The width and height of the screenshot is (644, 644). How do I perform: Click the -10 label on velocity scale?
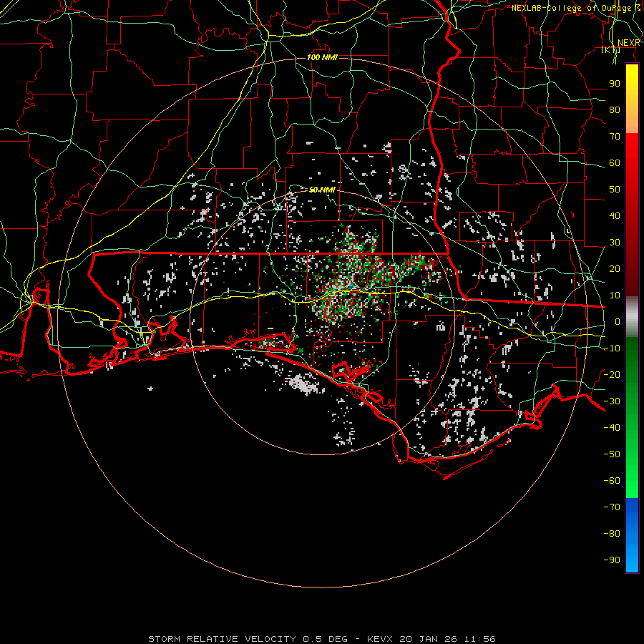612,348
